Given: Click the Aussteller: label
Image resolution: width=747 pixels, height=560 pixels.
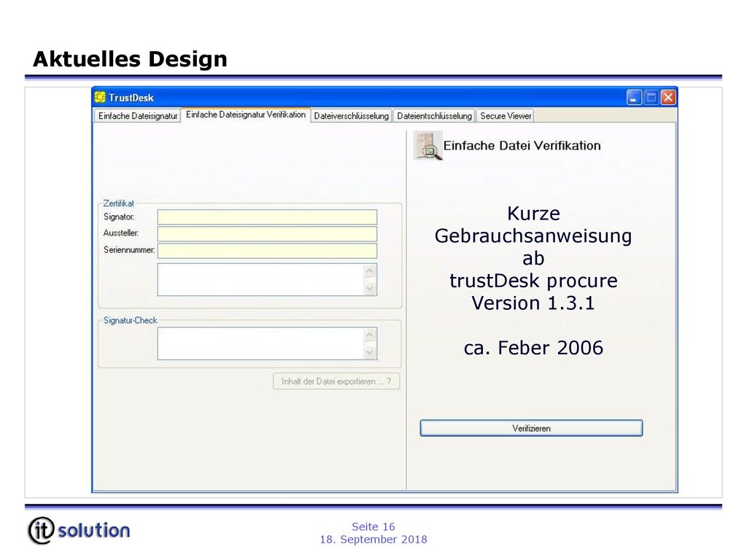Looking at the screenshot, I should click(x=121, y=233).
